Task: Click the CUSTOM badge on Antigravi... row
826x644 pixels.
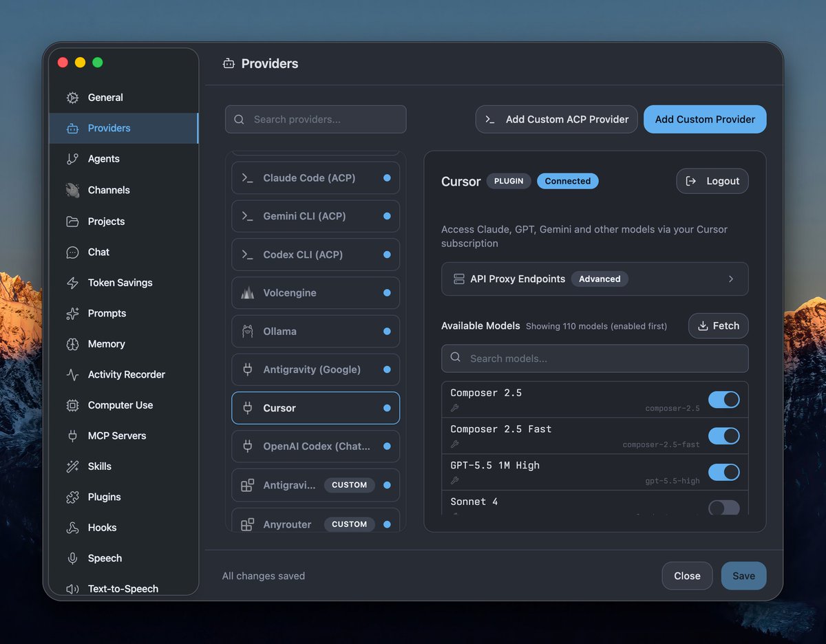Action: 349,485
